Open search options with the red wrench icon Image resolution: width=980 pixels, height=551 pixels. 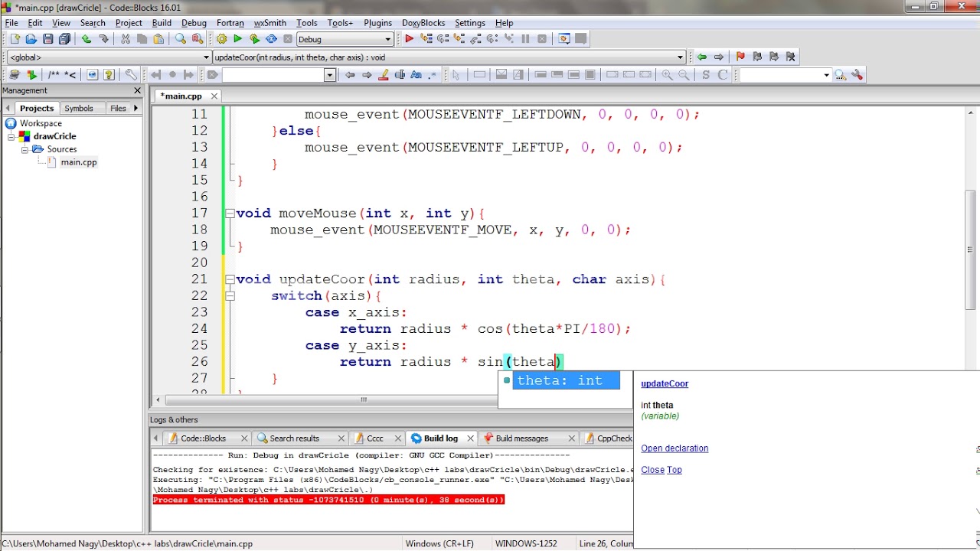pyautogui.click(x=857, y=75)
